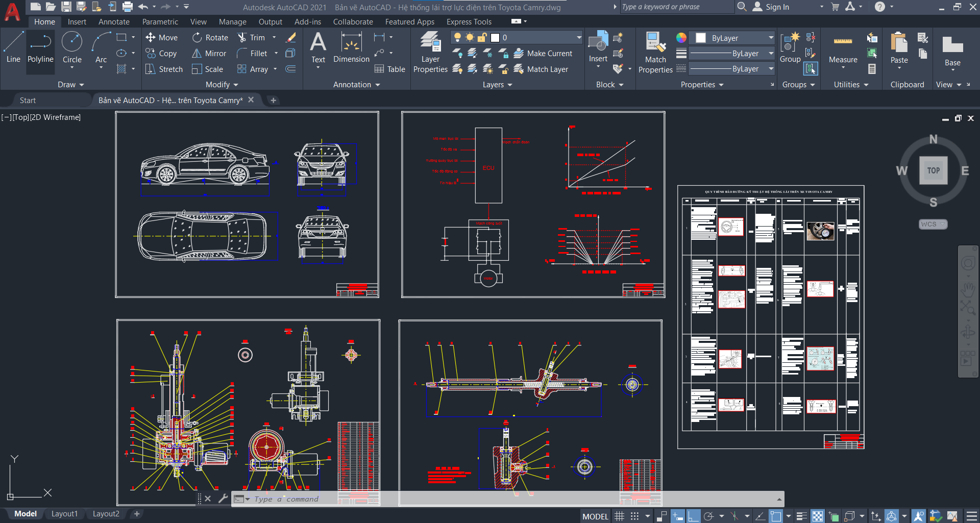
Task: Select the Line tool
Action: (x=13, y=47)
